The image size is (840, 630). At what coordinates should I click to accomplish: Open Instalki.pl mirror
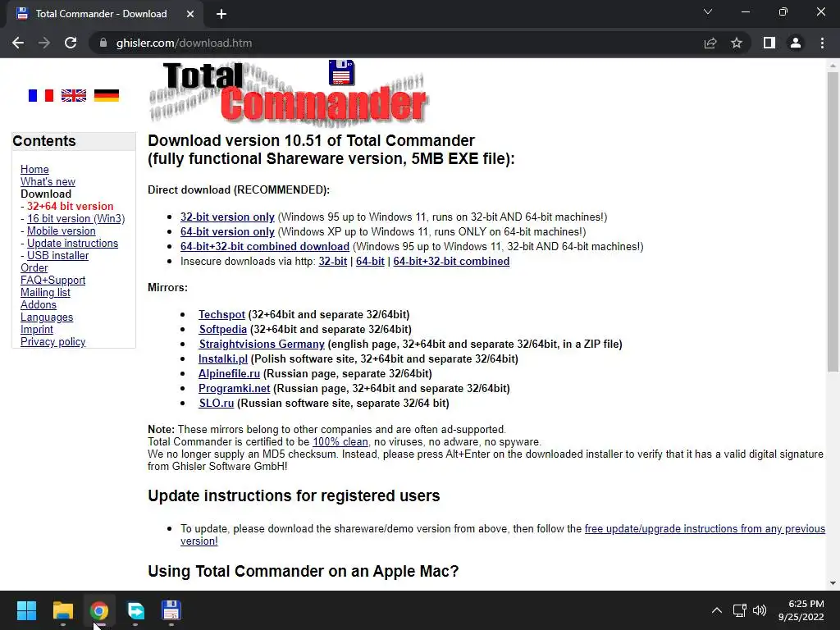223,359
